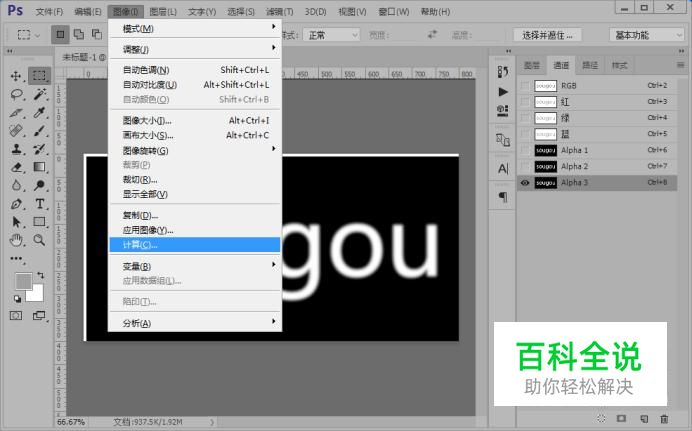Select the Brush tool

39,131
